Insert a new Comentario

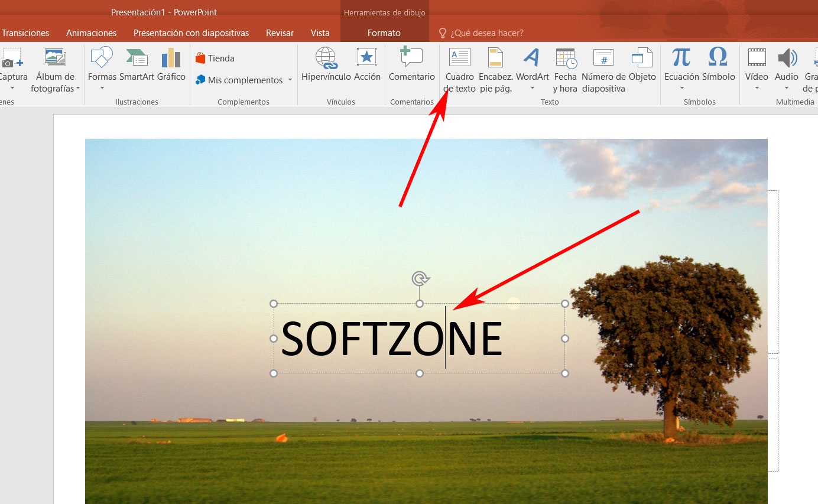click(411, 65)
